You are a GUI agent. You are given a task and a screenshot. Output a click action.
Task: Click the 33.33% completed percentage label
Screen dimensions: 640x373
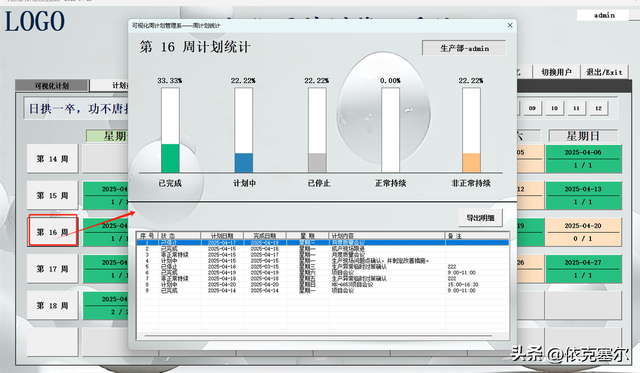coord(170,81)
